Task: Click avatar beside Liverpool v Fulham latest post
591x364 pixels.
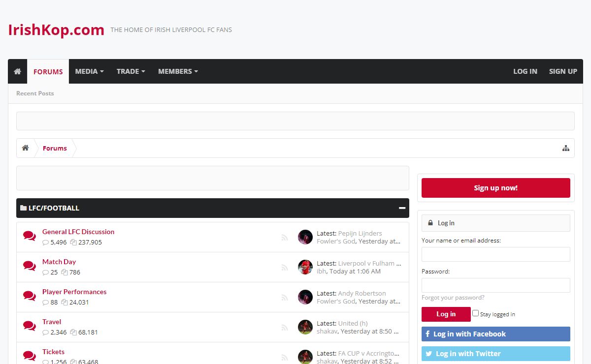Action: [305, 267]
